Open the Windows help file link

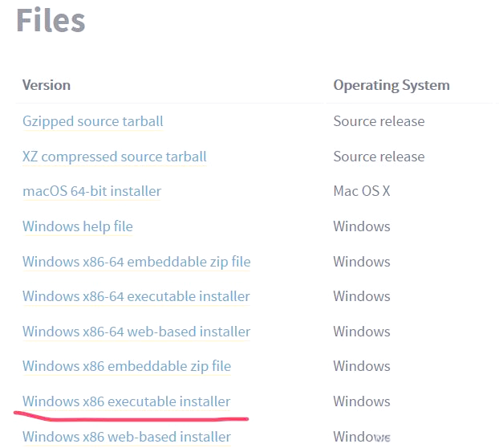78,226
